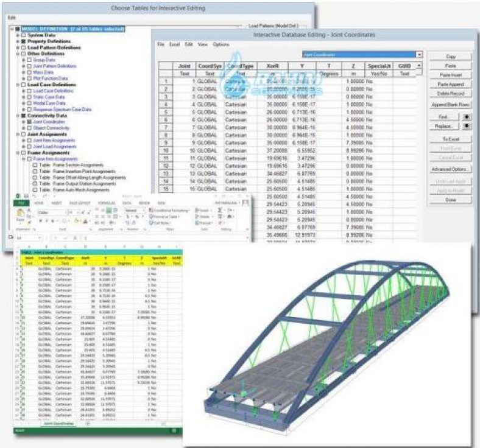The image size is (480, 448).
Task: Check the System Data checkbox
Action: tap(24, 35)
